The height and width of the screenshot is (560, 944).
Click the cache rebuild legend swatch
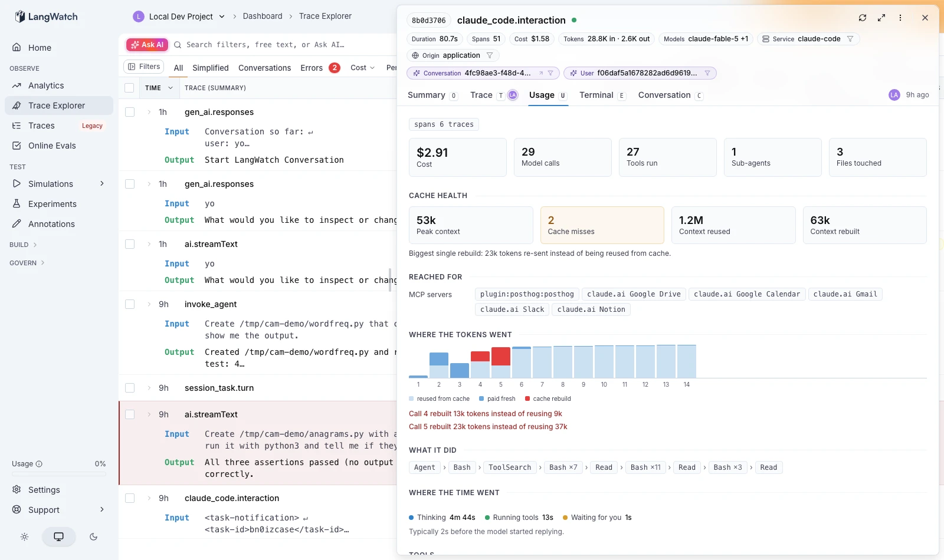[527, 399]
